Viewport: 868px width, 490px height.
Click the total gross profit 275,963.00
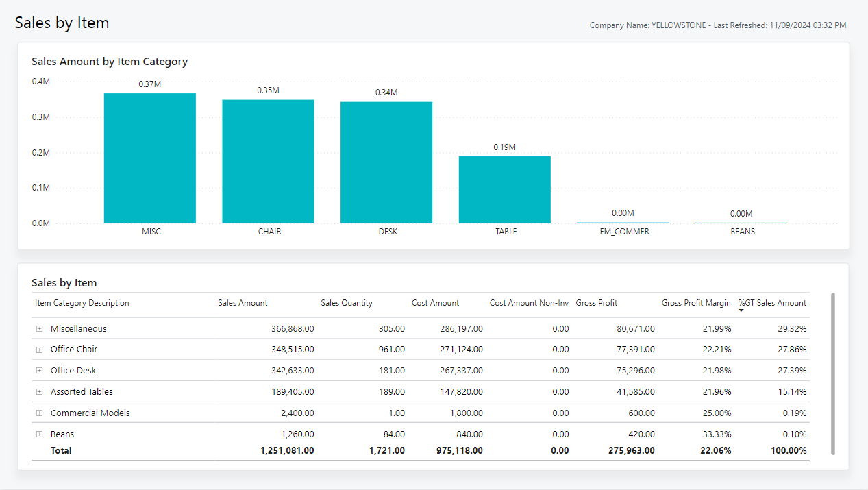tap(632, 451)
